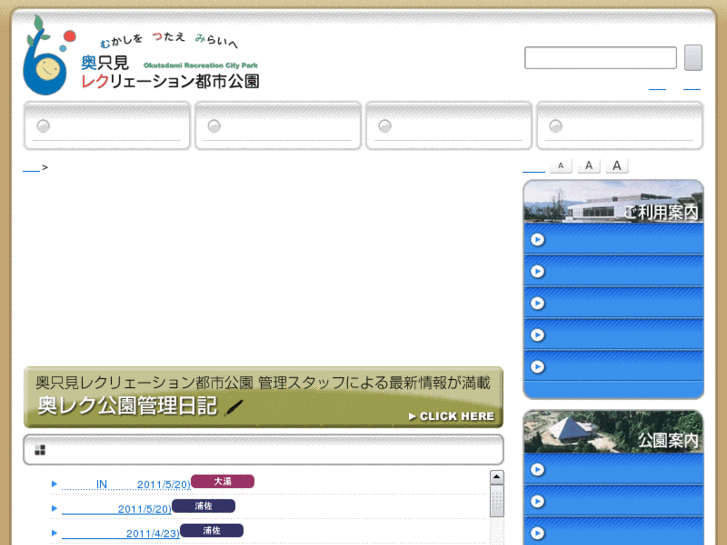Open the third arrow item under 利用案内

tap(613, 303)
